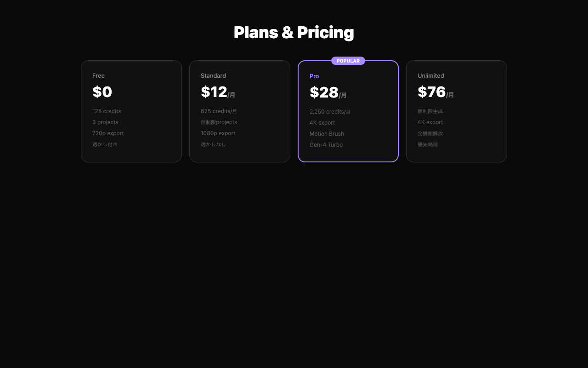Screen dimensions: 588x368
Task: Click the 720p export feature
Action: coord(108,133)
